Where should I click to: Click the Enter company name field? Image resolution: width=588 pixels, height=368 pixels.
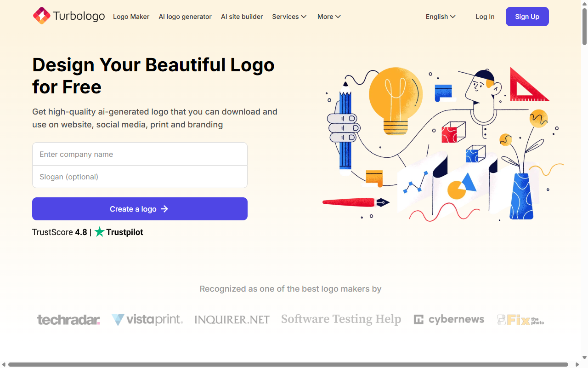[x=140, y=154]
